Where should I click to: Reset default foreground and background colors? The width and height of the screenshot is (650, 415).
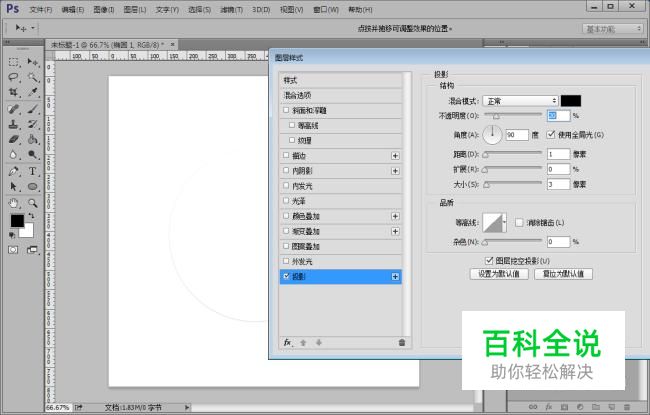(x=12, y=235)
